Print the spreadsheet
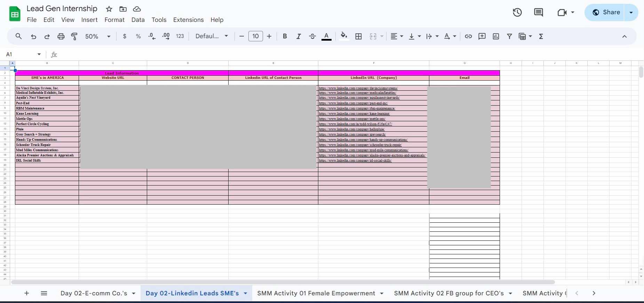The height and width of the screenshot is (303, 644). coord(61,36)
